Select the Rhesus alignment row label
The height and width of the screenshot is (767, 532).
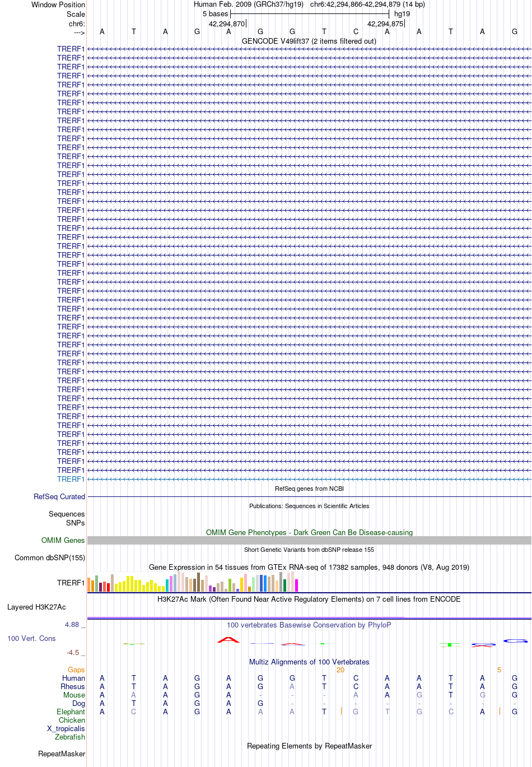[x=73, y=686]
